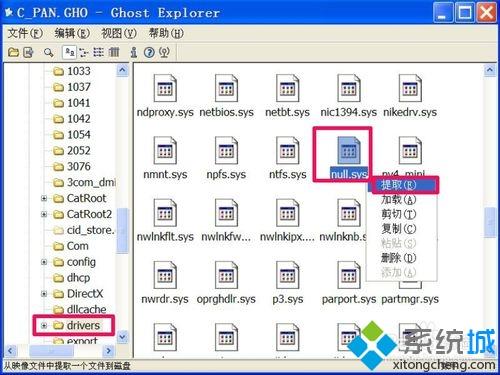This screenshot has width=500, height=375.
Task: Select the 3076 folder in tree
Action: click(x=72, y=166)
